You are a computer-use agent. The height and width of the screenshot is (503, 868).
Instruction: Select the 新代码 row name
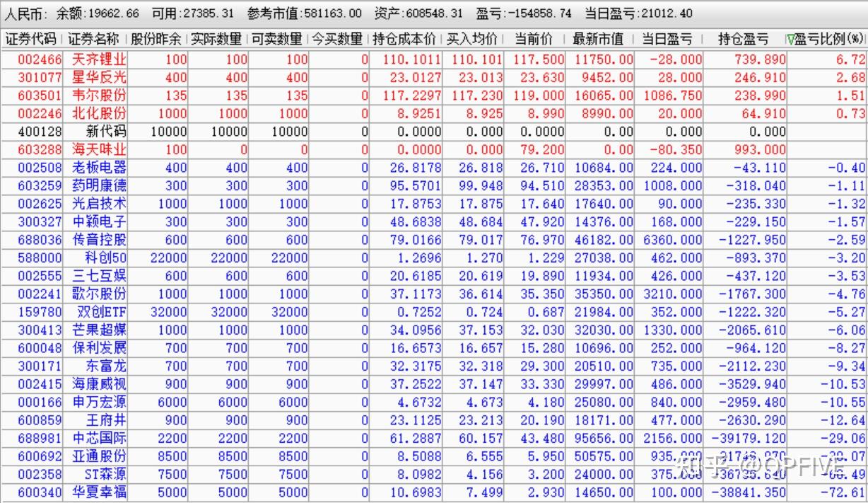[106, 131]
